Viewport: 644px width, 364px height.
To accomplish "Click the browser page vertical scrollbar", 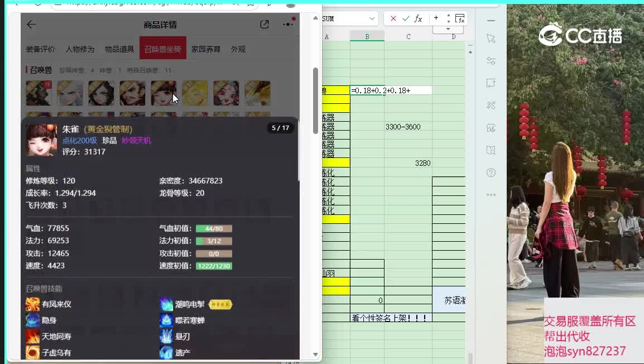I will pyautogui.click(x=315, y=100).
